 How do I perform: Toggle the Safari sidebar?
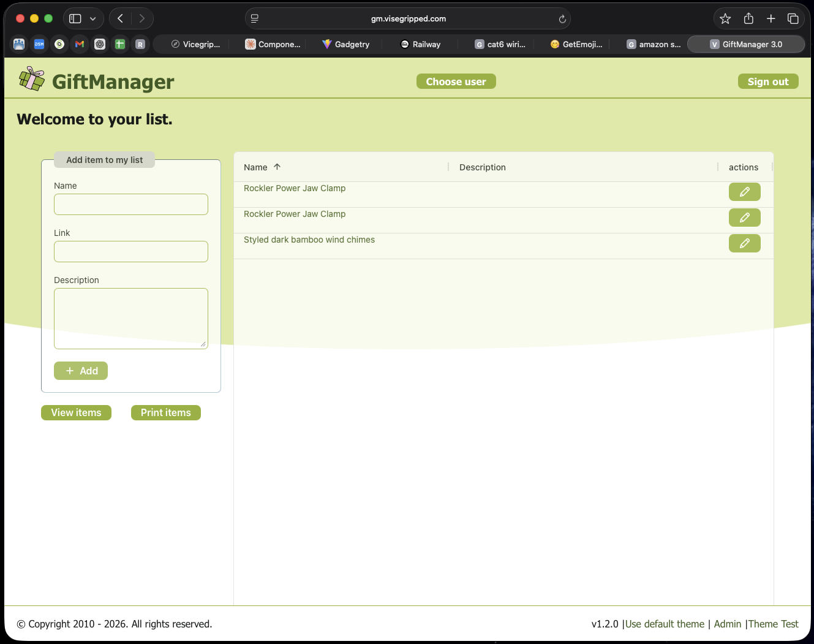click(x=75, y=18)
